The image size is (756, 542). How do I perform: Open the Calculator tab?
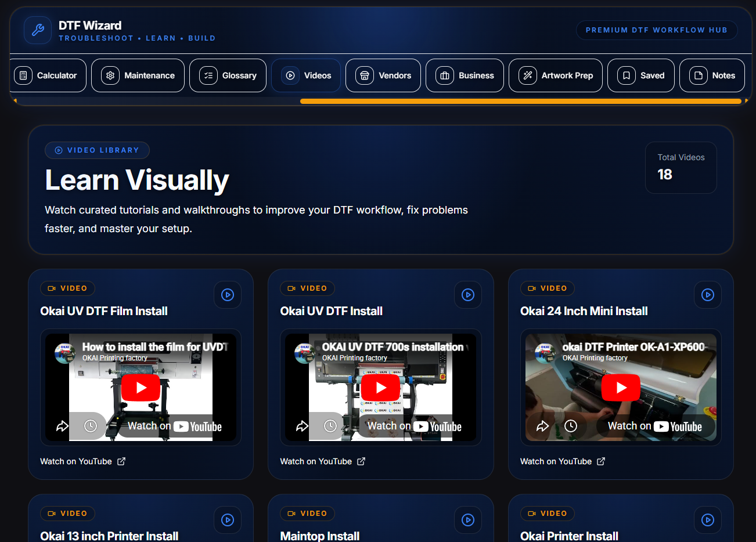(x=48, y=75)
